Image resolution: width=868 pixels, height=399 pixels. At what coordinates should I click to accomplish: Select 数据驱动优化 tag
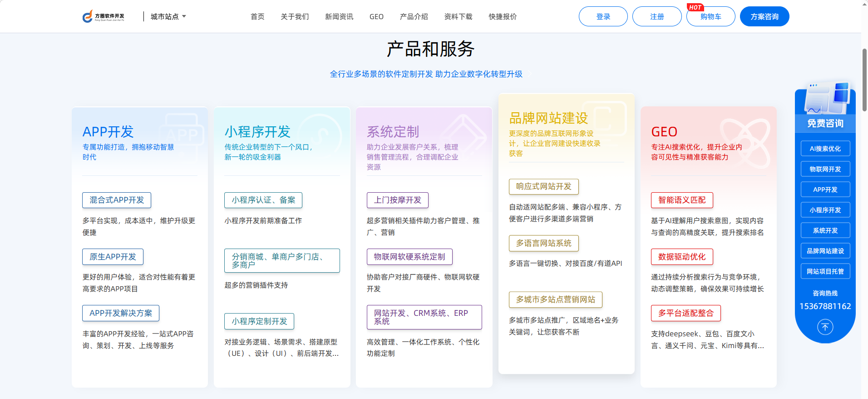click(x=682, y=257)
